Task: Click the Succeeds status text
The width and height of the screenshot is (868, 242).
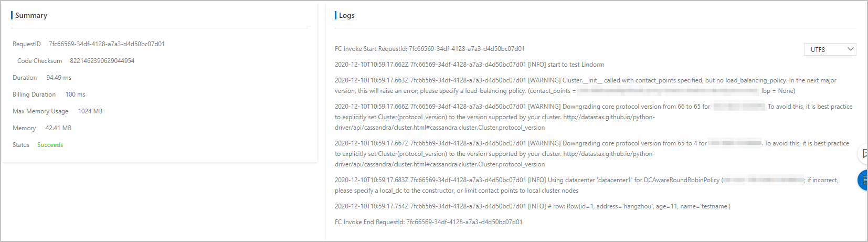Action: pos(50,145)
